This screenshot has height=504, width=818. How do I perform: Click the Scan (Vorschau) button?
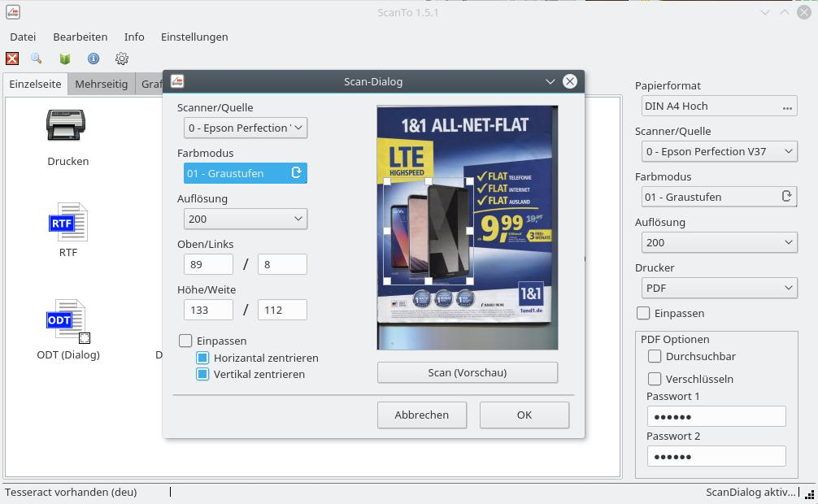click(x=468, y=372)
